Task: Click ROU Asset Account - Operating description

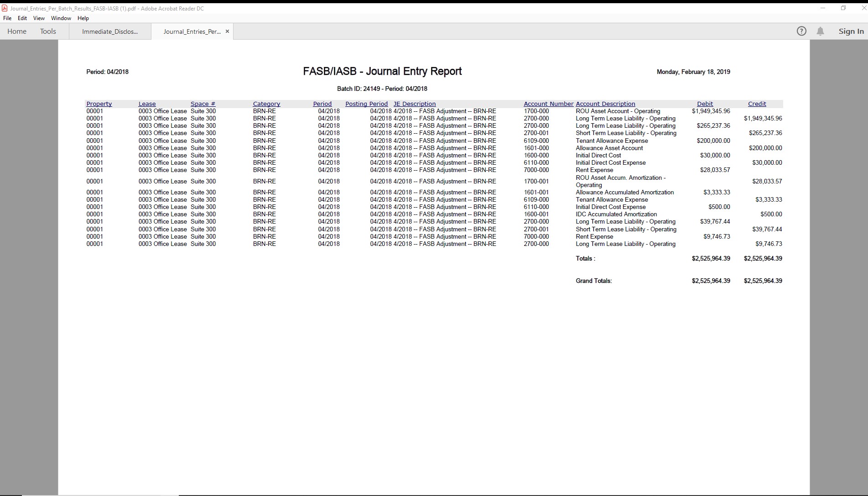Action: tap(618, 111)
